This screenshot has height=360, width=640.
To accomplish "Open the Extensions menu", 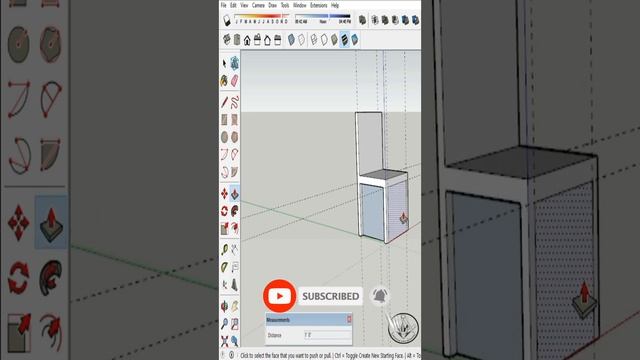I will (x=319, y=5).
